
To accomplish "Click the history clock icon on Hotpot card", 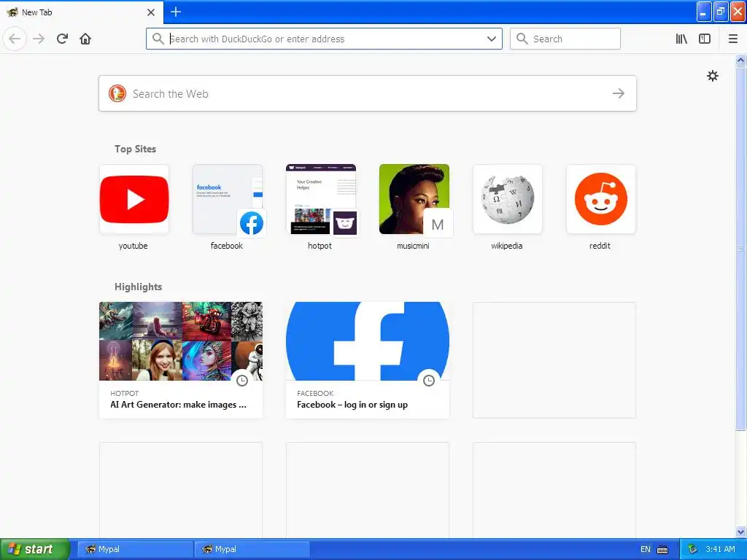I will [242, 381].
